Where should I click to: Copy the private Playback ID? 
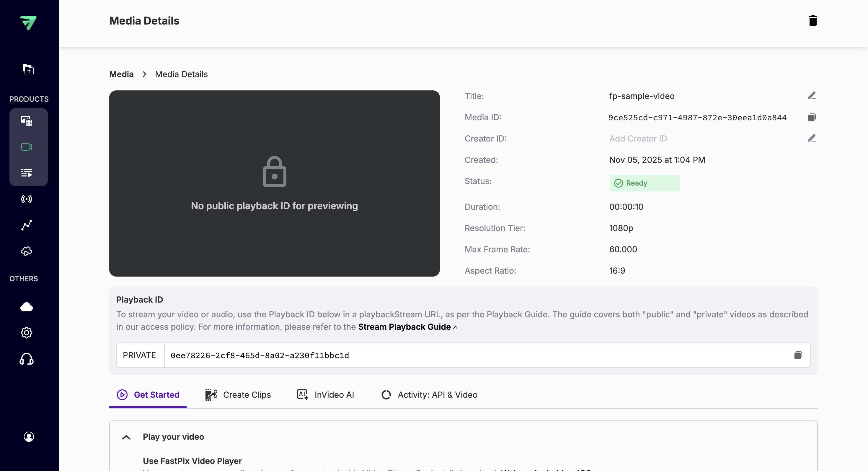tap(798, 355)
